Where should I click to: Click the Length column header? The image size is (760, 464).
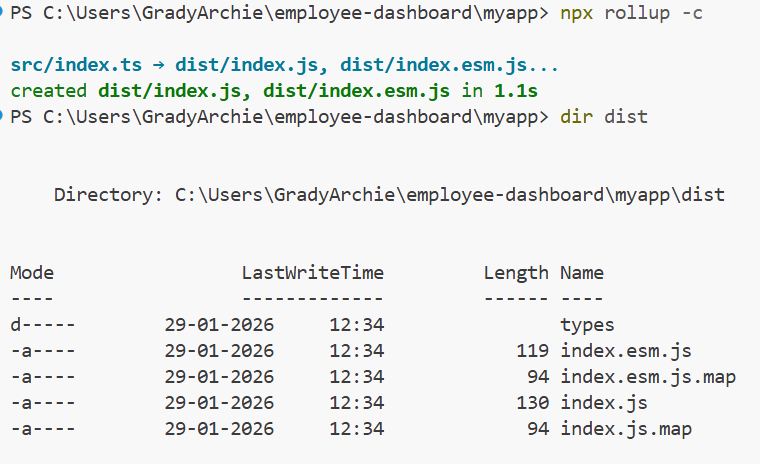[515, 273]
